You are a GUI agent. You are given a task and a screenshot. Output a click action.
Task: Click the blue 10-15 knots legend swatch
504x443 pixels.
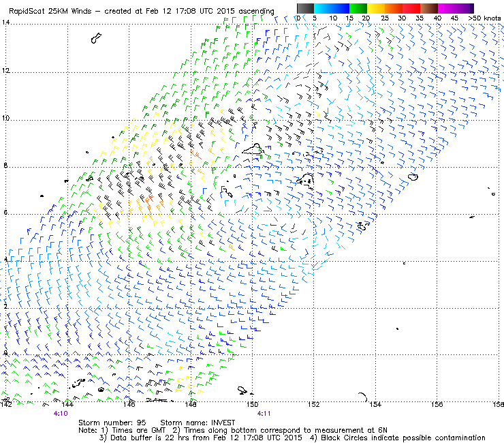341,8
